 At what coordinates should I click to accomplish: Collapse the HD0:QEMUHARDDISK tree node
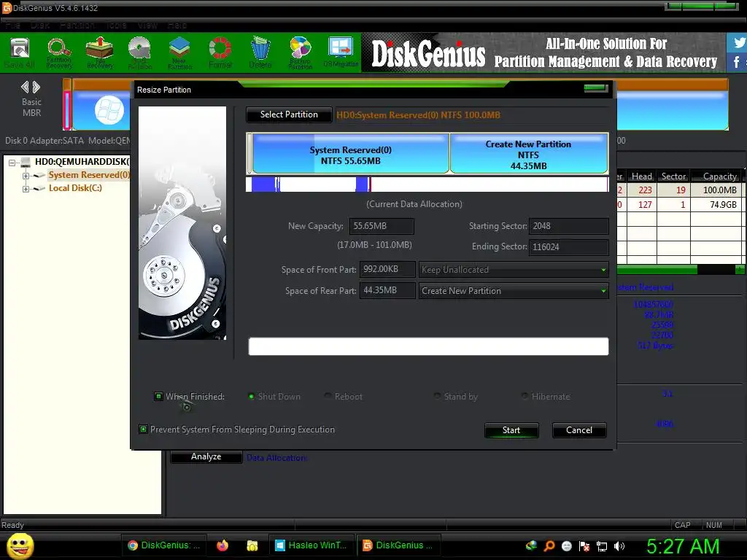tap(12, 163)
